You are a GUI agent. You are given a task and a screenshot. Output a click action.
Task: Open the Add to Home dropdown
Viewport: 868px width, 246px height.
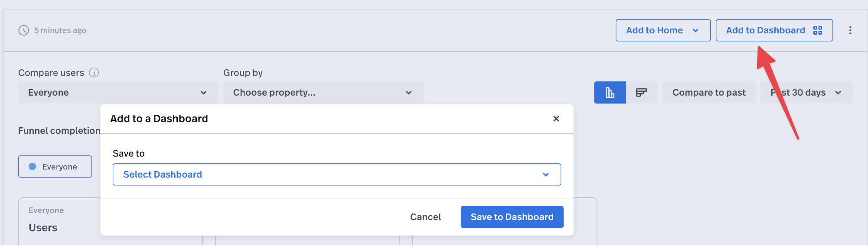(x=662, y=30)
